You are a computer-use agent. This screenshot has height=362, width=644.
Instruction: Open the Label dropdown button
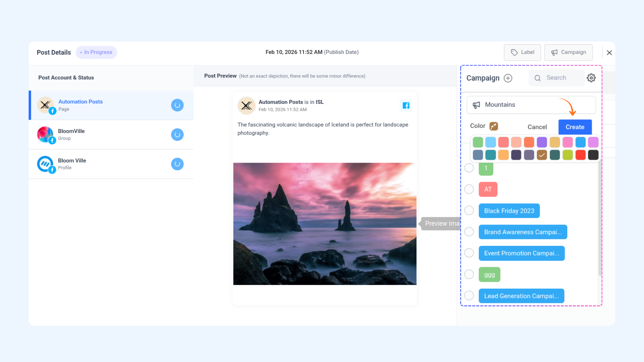pyautogui.click(x=522, y=52)
